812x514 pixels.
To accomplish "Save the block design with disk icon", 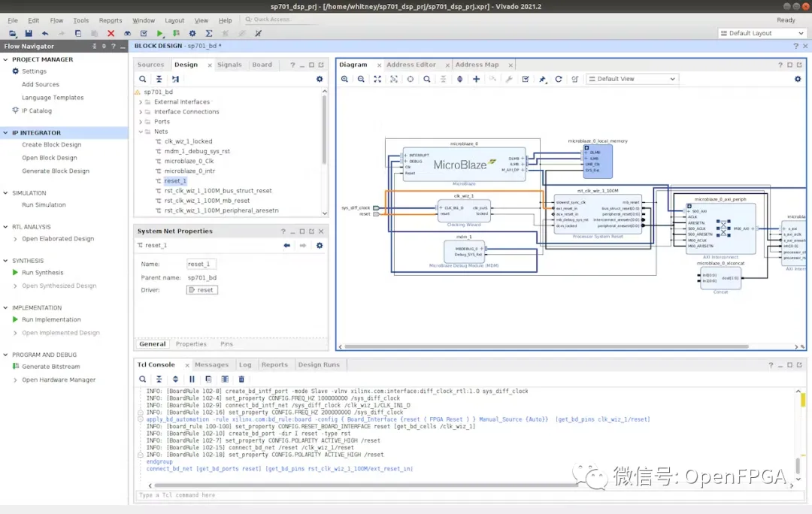I will [x=29, y=33].
